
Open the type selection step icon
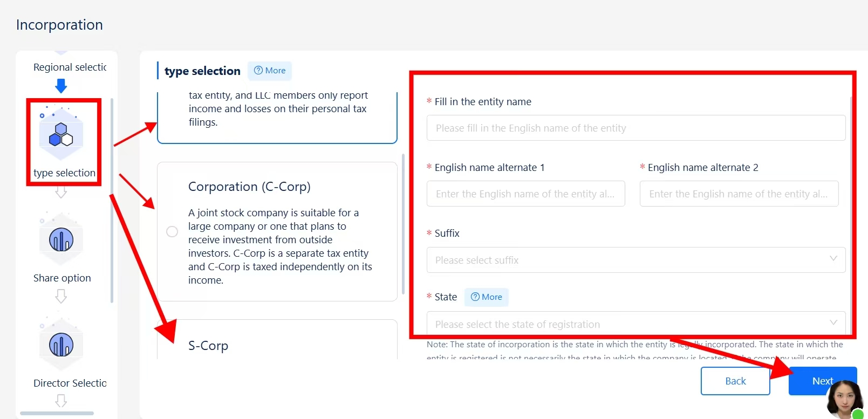coord(61,134)
